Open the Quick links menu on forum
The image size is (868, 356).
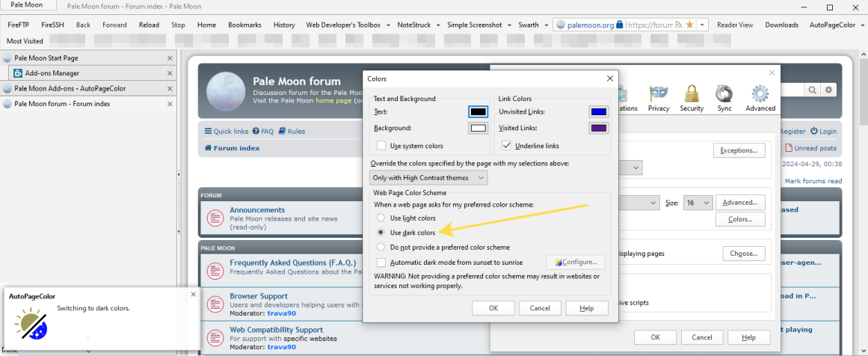coord(227,131)
